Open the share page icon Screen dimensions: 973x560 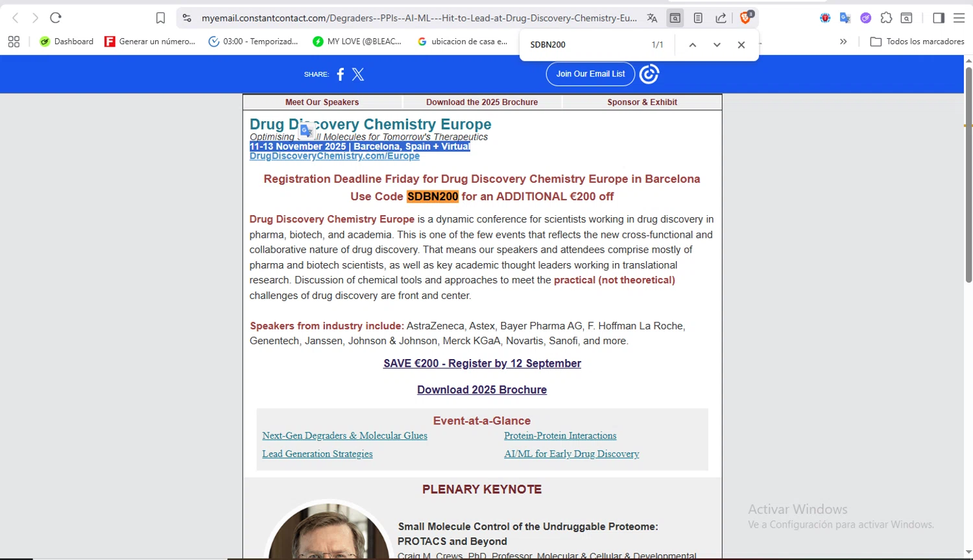(x=721, y=18)
